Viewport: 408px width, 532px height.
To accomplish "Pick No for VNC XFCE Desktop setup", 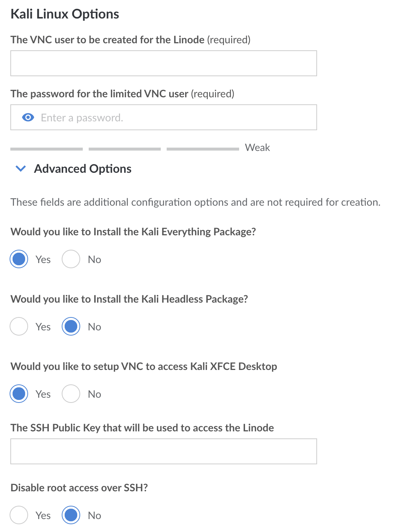I will [x=71, y=394].
